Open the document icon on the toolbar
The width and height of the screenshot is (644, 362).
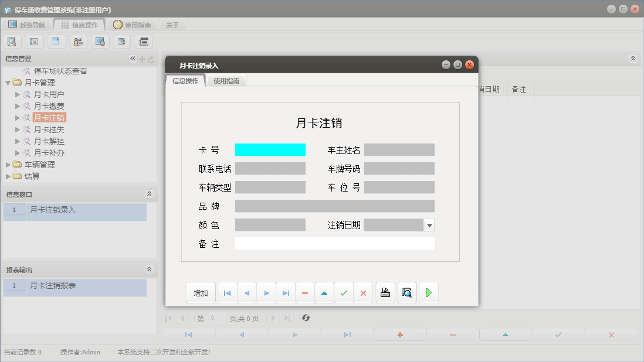[55, 41]
